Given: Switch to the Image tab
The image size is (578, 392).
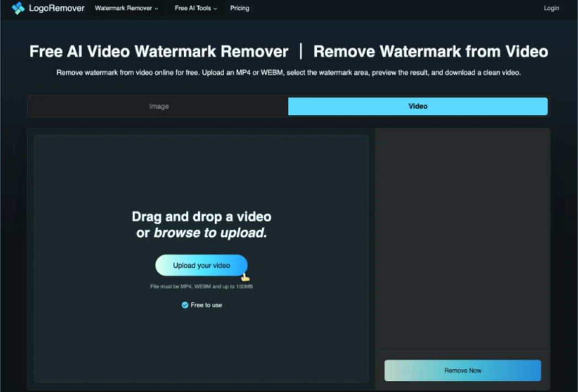Looking at the screenshot, I should coord(159,106).
